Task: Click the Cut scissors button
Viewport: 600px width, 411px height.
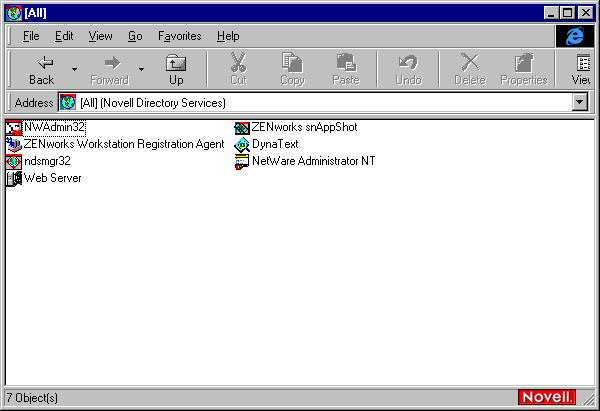Action: 238,70
